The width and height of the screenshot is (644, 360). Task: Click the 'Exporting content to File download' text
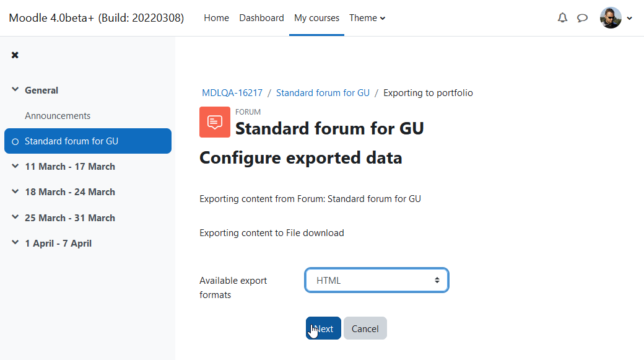[x=272, y=233]
